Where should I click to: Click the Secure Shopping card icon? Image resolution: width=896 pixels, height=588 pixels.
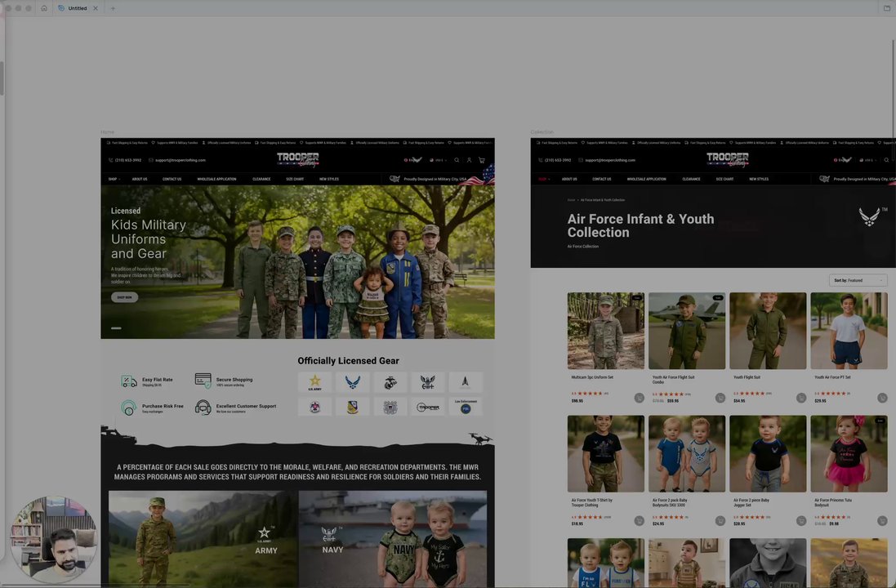pyautogui.click(x=203, y=381)
